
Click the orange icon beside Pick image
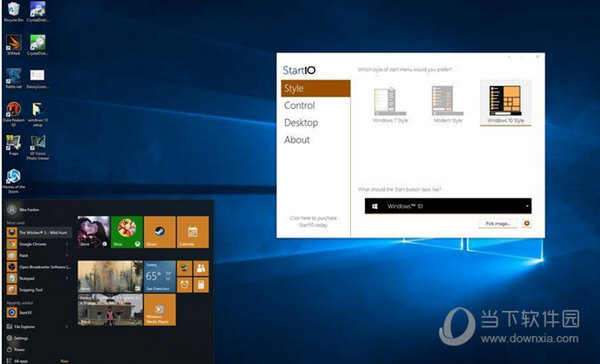[527, 223]
